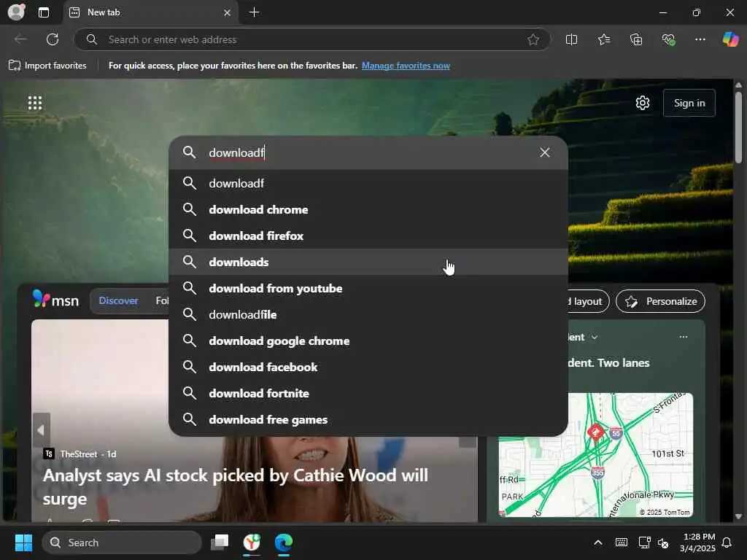This screenshot has height=560, width=747.
Task: Open a new tab with plus icon
Action: tap(255, 12)
